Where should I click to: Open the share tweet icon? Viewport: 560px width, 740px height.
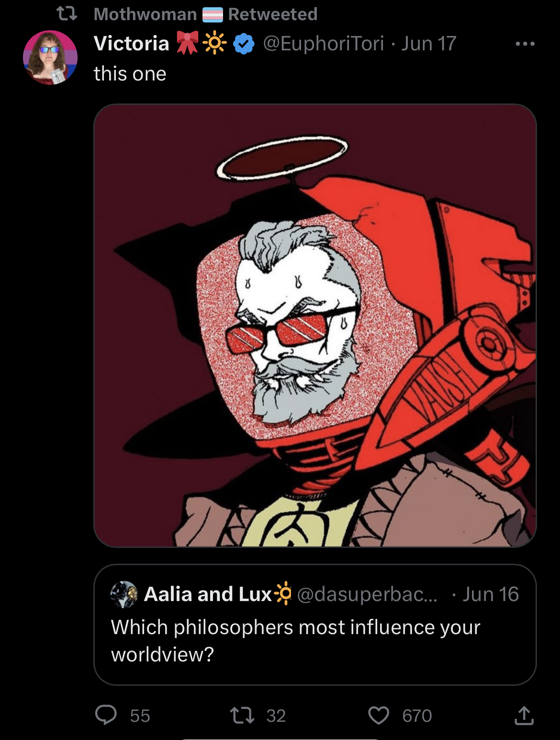point(524,715)
